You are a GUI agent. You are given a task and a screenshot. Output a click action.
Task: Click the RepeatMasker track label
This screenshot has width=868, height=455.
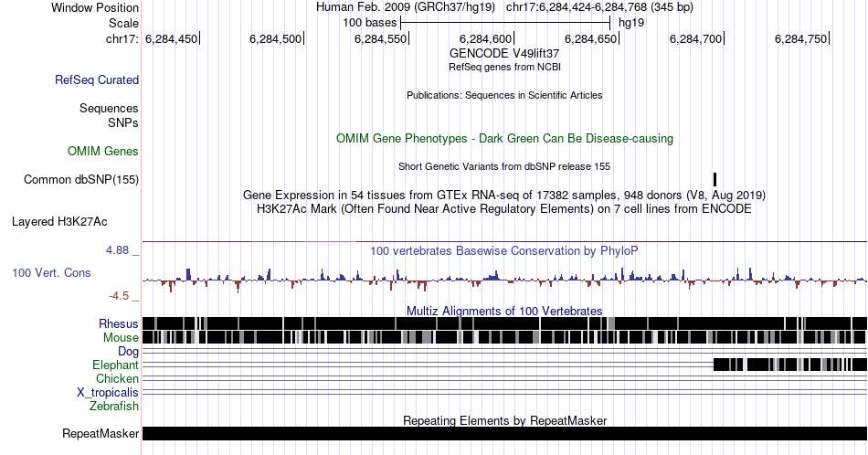click(101, 433)
